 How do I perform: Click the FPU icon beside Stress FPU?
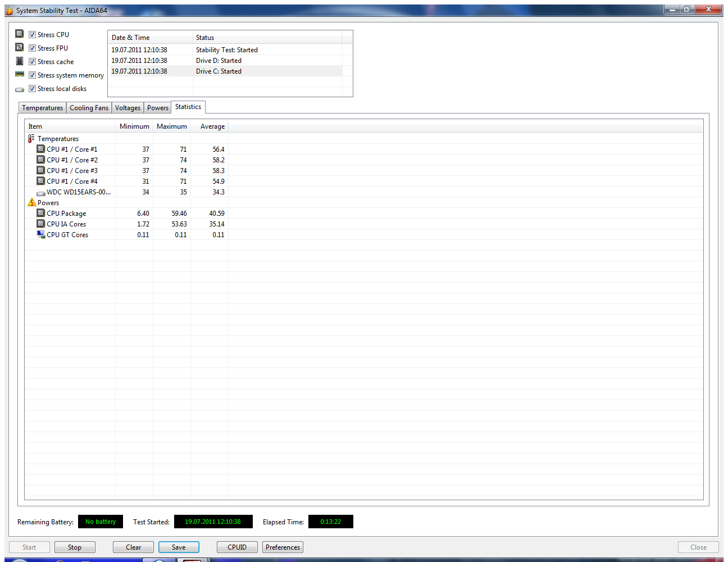pos(20,47)
